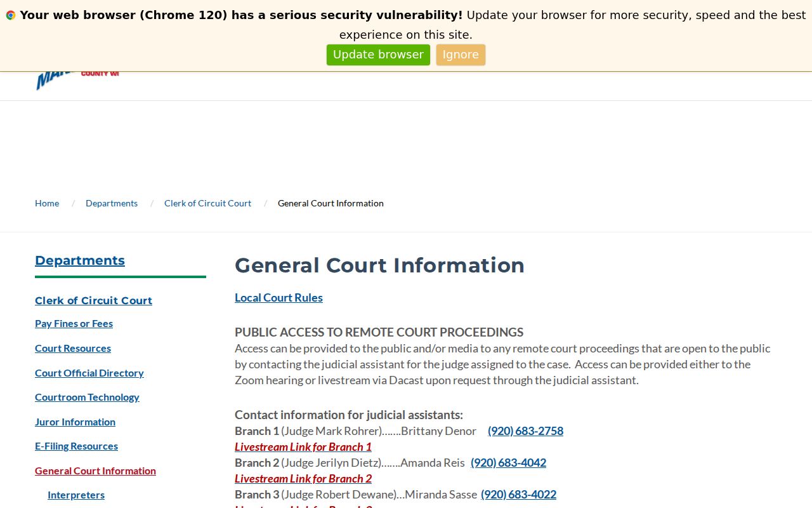Open Local Court Rules link
812x508 pixels.
click(278, 298)
